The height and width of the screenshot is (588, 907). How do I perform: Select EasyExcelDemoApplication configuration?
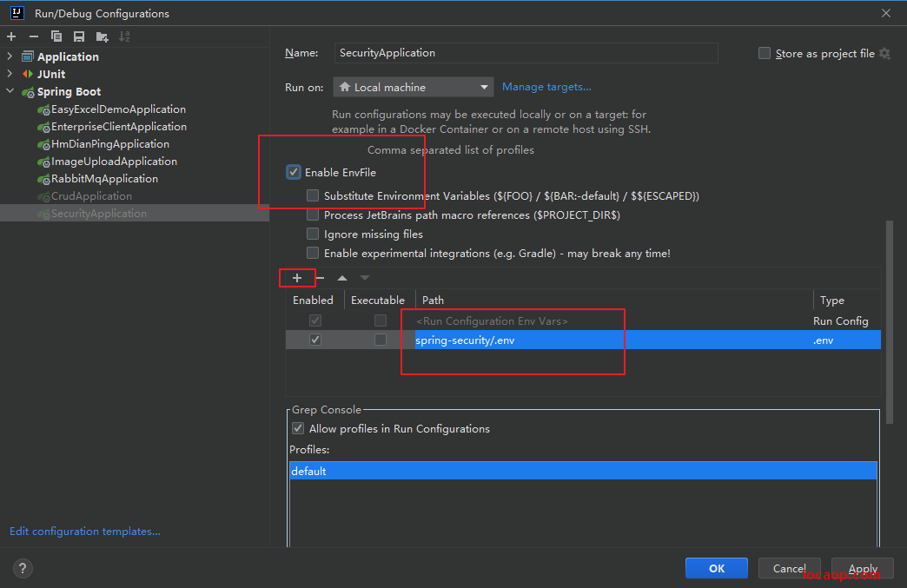pos(118,109)
